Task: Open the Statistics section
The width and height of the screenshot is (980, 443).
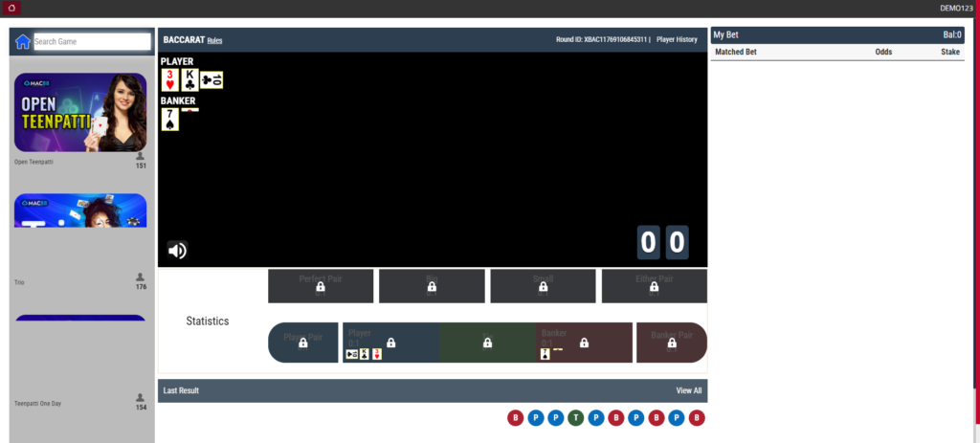Action: (208, 321)
